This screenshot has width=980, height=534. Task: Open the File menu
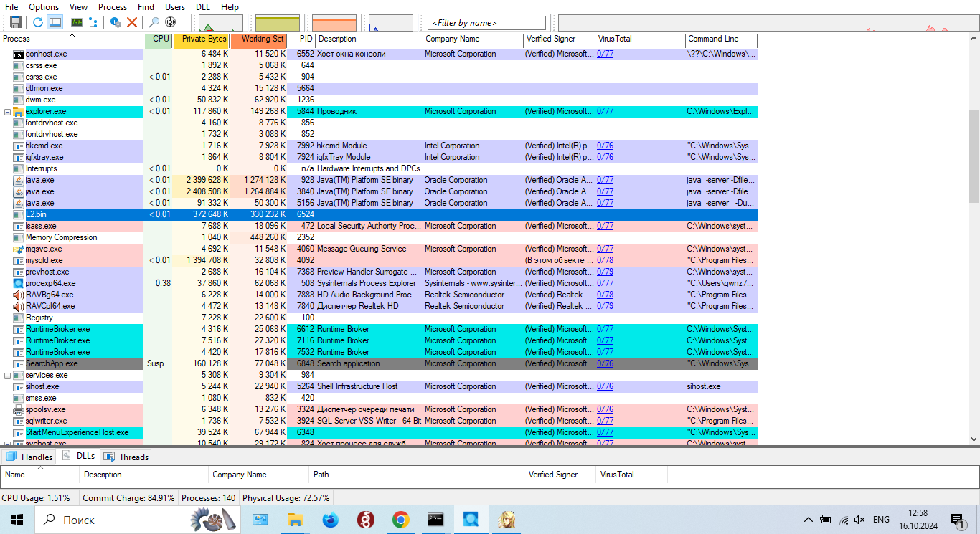pos(11,6)
